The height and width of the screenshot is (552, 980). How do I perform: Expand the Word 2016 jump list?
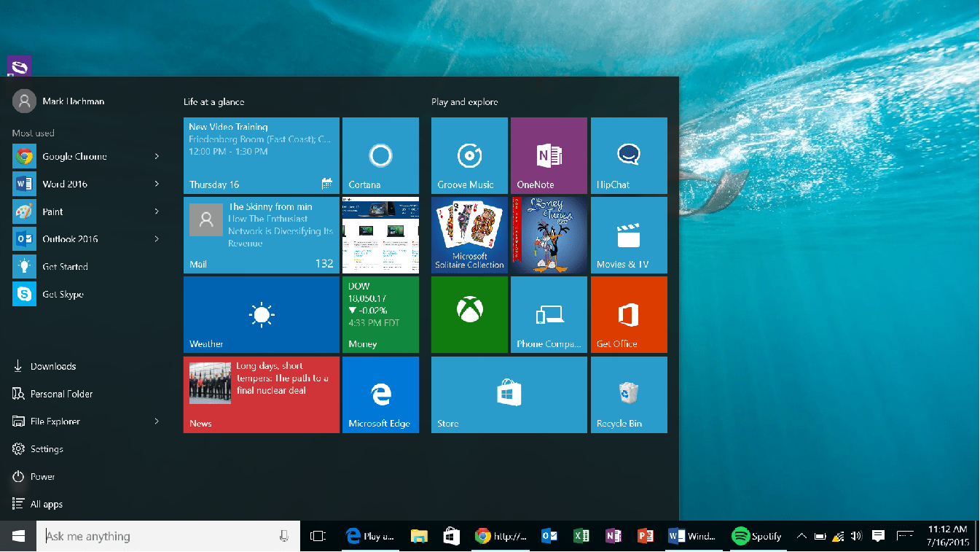pos(157,184)
